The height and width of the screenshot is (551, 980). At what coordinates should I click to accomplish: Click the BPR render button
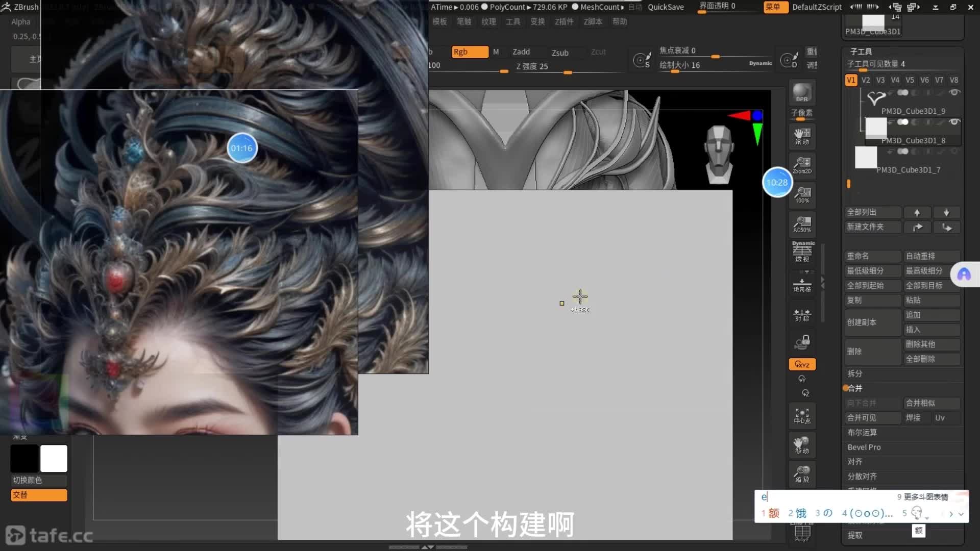click(x=802, y=93)
